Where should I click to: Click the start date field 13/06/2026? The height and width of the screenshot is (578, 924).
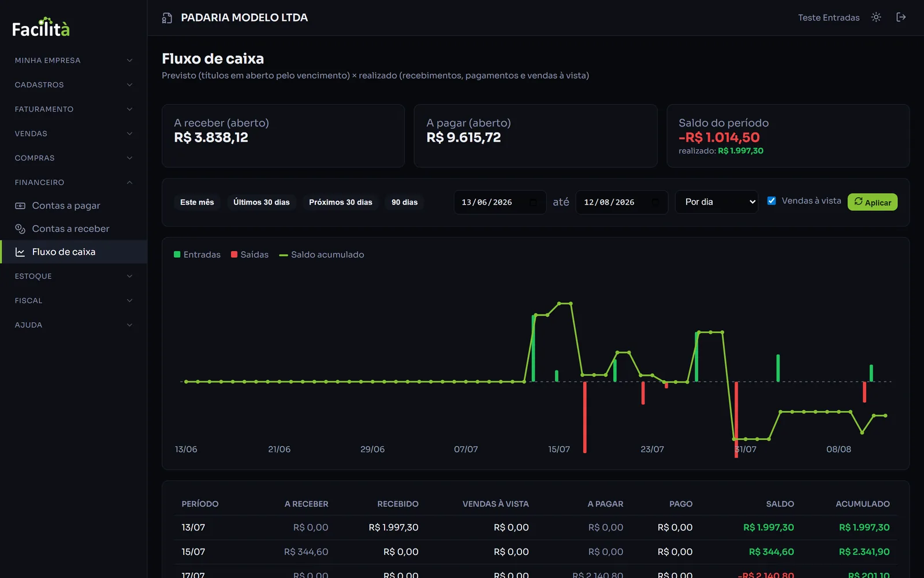click(500, 202)
